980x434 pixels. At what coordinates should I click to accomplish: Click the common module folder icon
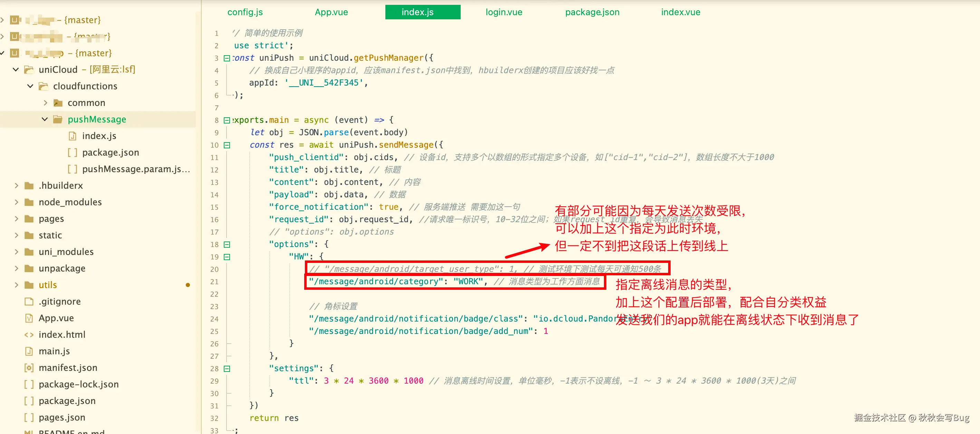[x=58, y=102]
